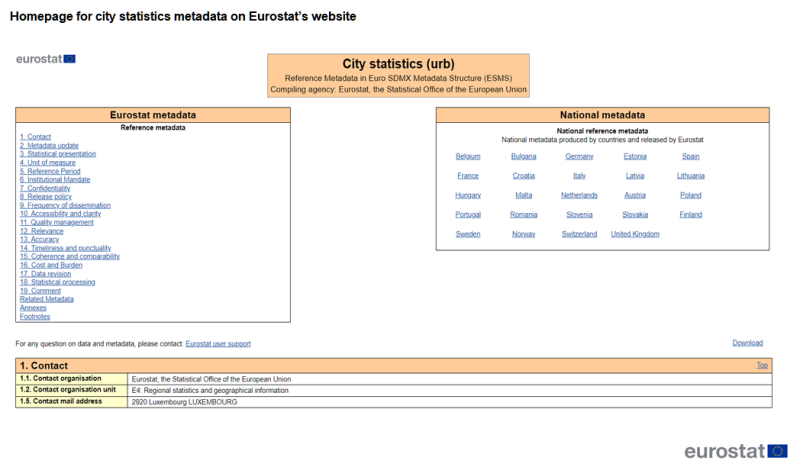Open the '19. Comment' link
The width and height of the screenshot is (800, 467).
40,291
